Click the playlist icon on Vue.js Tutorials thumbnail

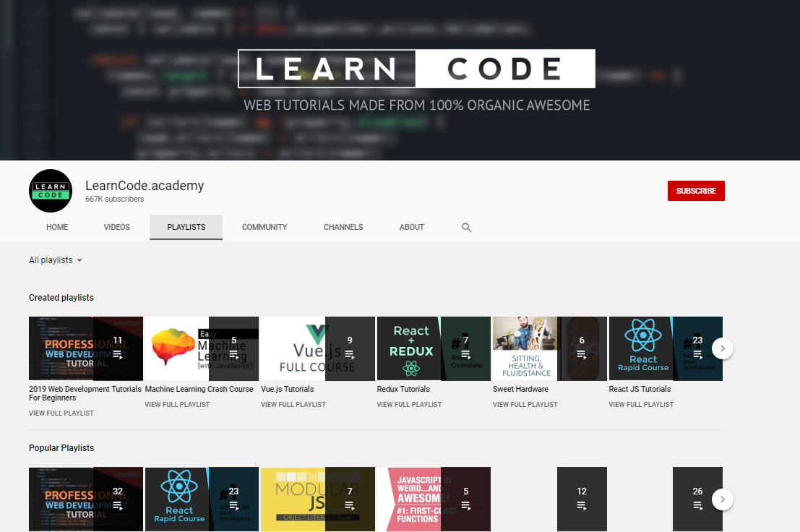pyautogui.click(x=350, y=354)
